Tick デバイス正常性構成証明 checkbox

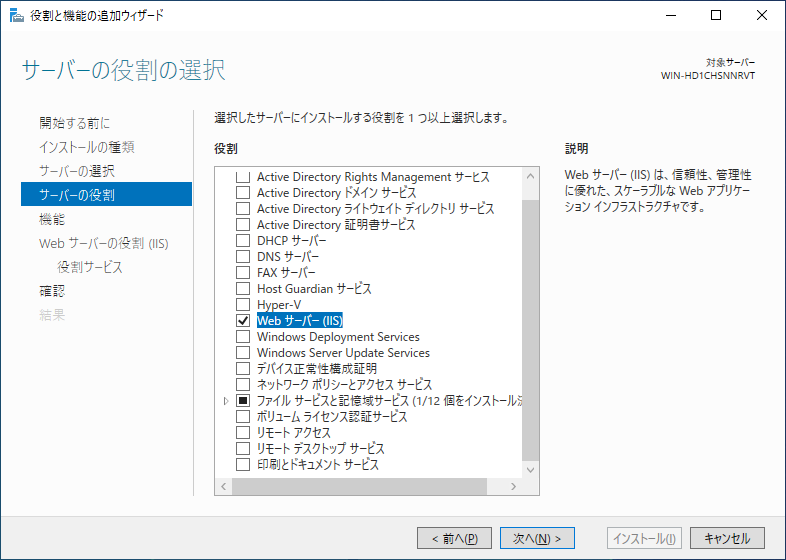(243, 368)
